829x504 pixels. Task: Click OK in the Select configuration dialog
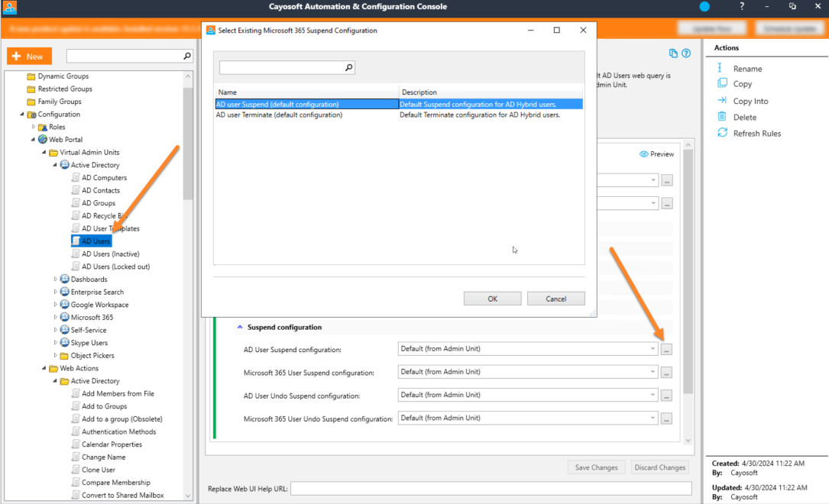click(x=492, y=299)
